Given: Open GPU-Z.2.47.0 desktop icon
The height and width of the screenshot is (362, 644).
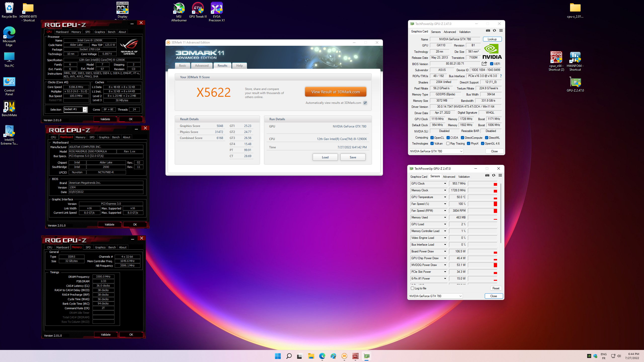Looking at the screenshot, I should tap(575, 84).
